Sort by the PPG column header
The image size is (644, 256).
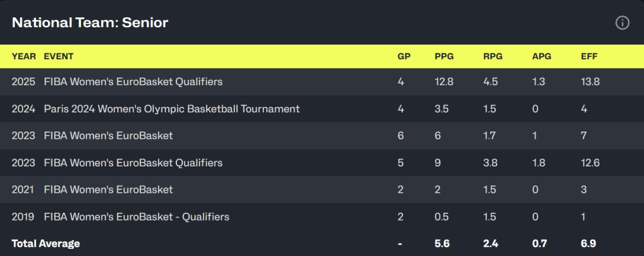click(444, 56)
